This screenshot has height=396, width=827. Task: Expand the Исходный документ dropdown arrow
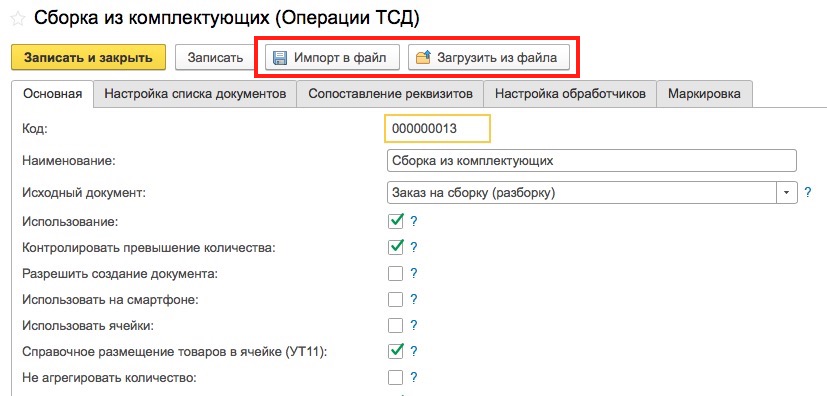tap(786, 193)
